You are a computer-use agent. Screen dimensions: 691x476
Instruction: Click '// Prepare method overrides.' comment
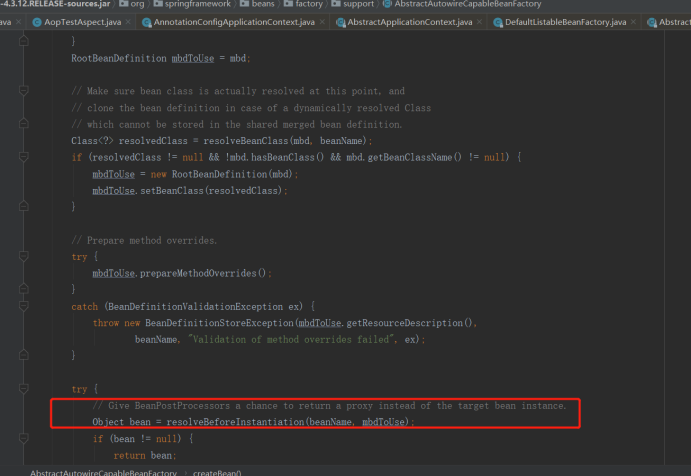144,240
